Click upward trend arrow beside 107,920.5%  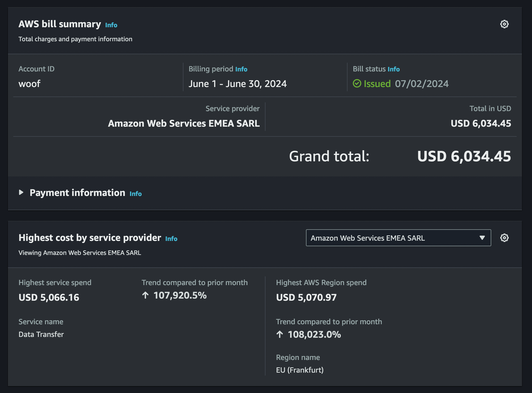coord(145,295)
